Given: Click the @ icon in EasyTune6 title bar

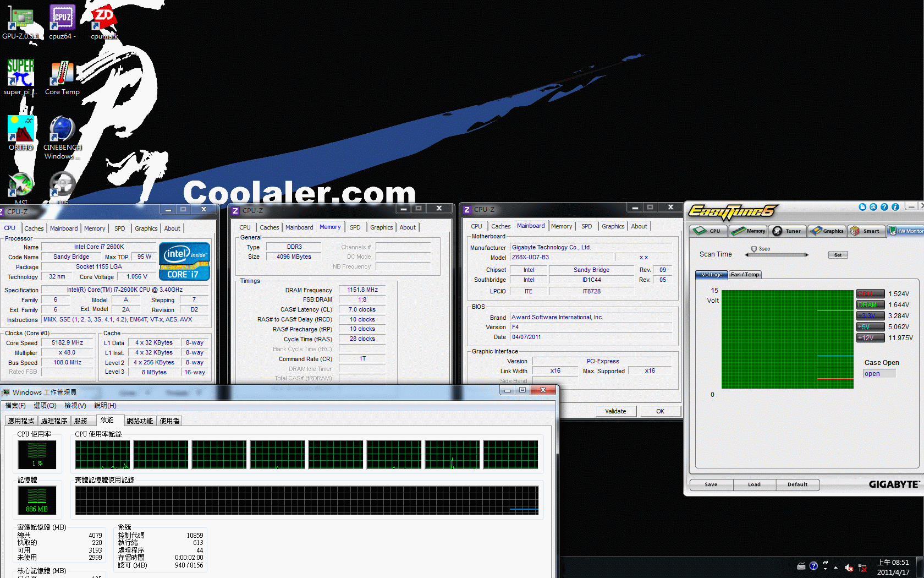Looking at the screenshot, I should tap(873, 207).
